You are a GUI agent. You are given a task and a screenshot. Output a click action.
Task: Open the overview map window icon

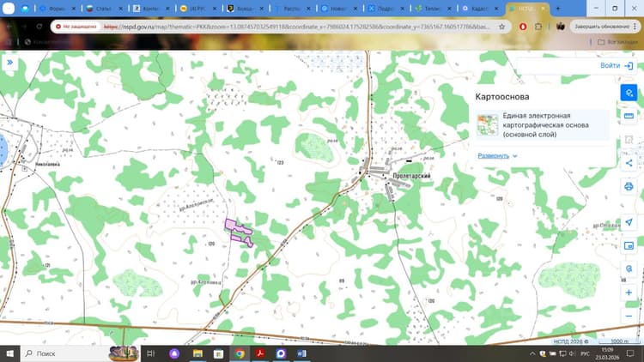pos(629,245)
